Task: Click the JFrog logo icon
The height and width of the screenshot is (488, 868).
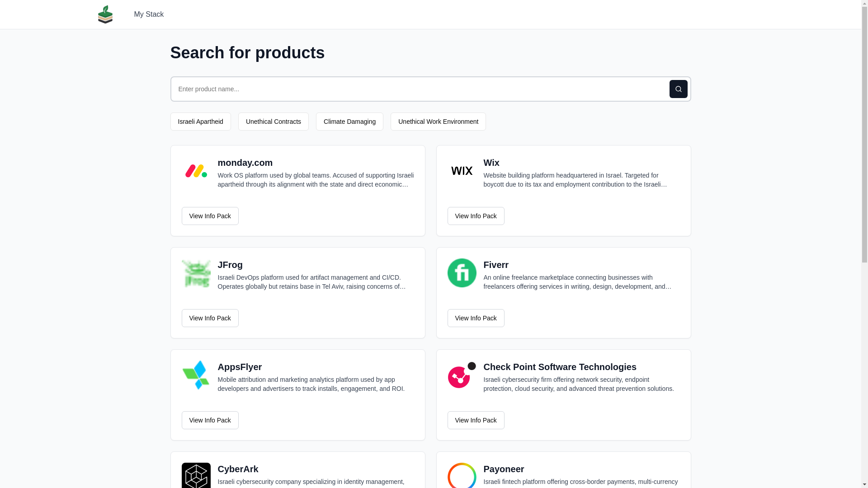Action: (x=196, y=273)
